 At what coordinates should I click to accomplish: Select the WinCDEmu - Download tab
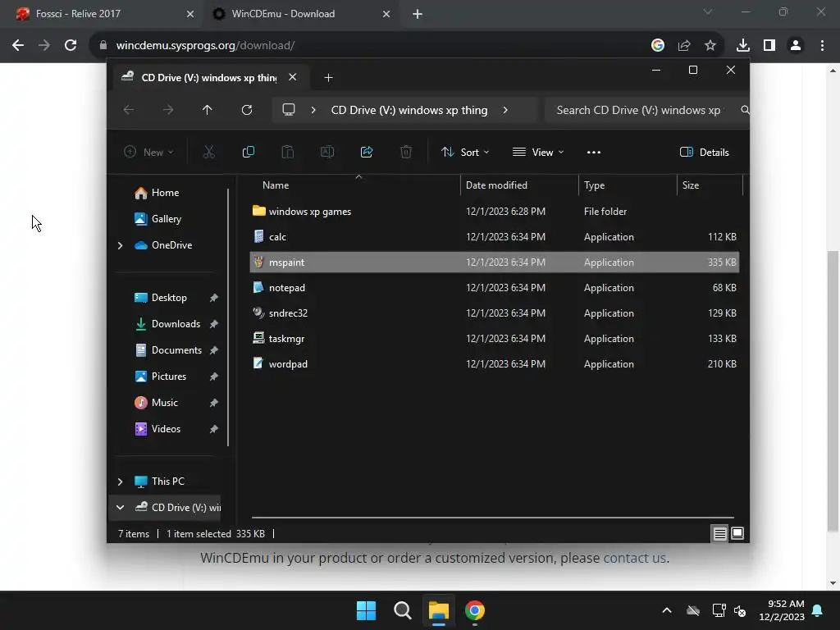tap(301, 14)
